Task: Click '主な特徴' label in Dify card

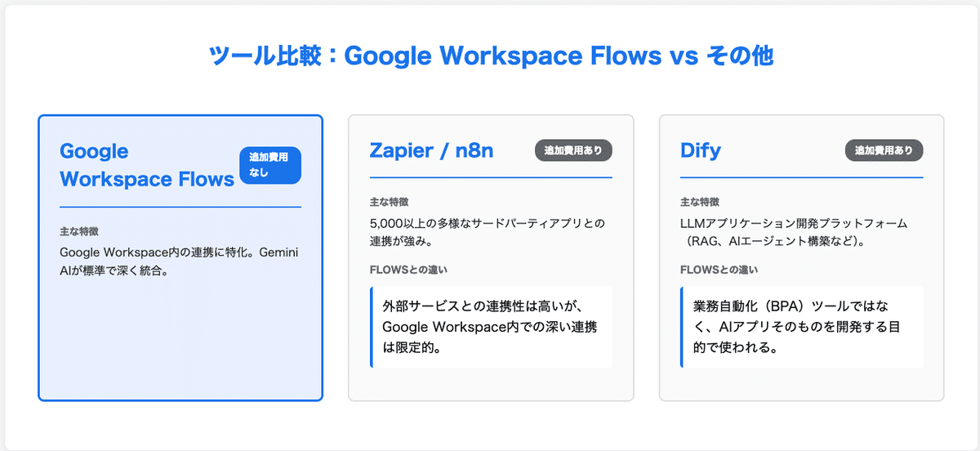Action: tap(700, 202)
